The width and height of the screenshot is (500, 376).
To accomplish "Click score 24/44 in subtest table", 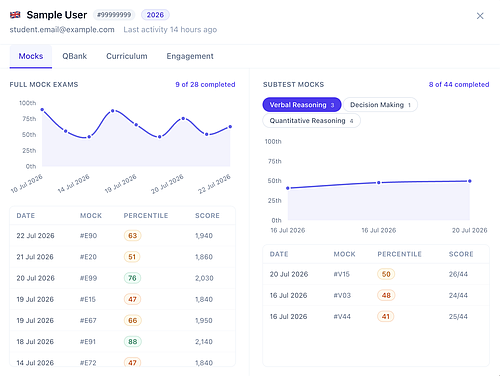I will click(458, 295).
